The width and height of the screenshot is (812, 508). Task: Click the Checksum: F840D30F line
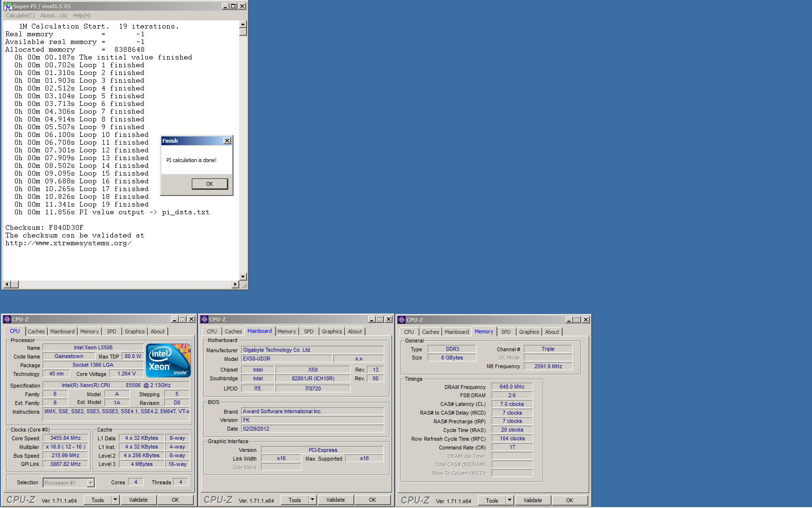coord(44,227)
